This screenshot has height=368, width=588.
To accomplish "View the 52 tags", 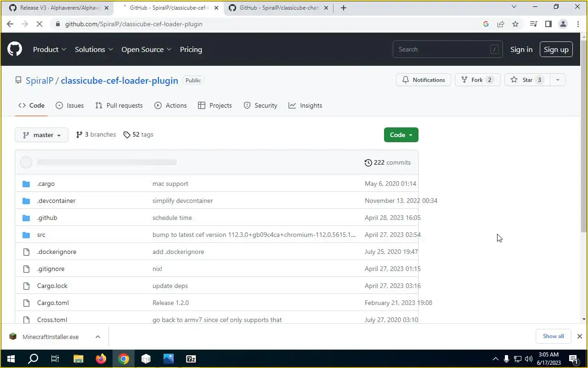I will 138,135.
